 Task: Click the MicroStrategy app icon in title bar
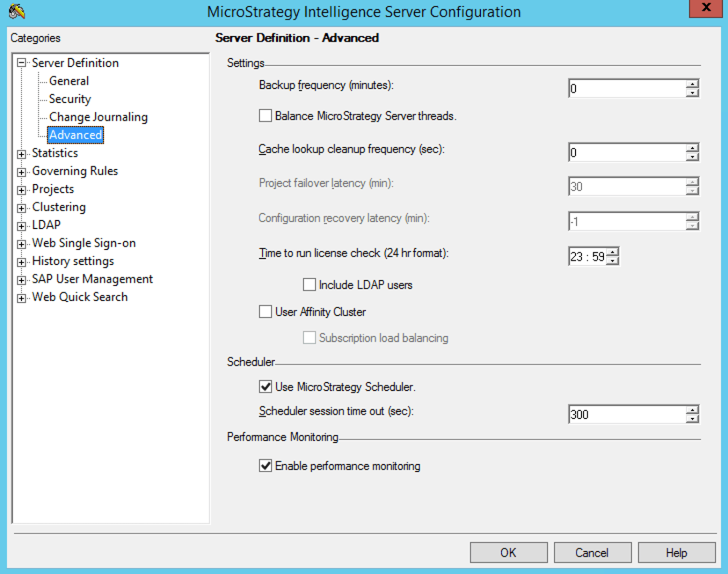click(x=17, y=11)
